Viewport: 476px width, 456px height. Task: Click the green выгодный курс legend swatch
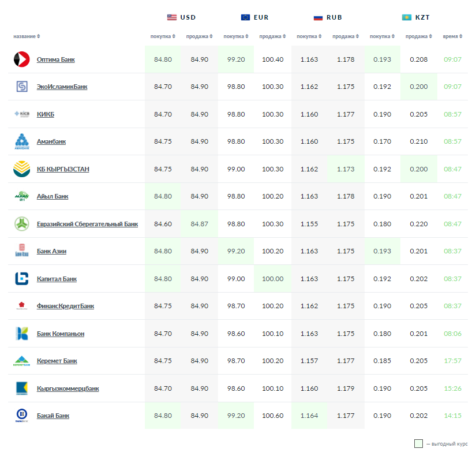click(x=418, y=444)
